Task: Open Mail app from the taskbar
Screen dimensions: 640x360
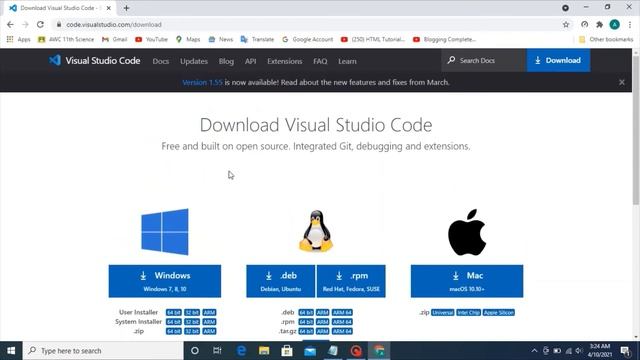Action: 310,351
